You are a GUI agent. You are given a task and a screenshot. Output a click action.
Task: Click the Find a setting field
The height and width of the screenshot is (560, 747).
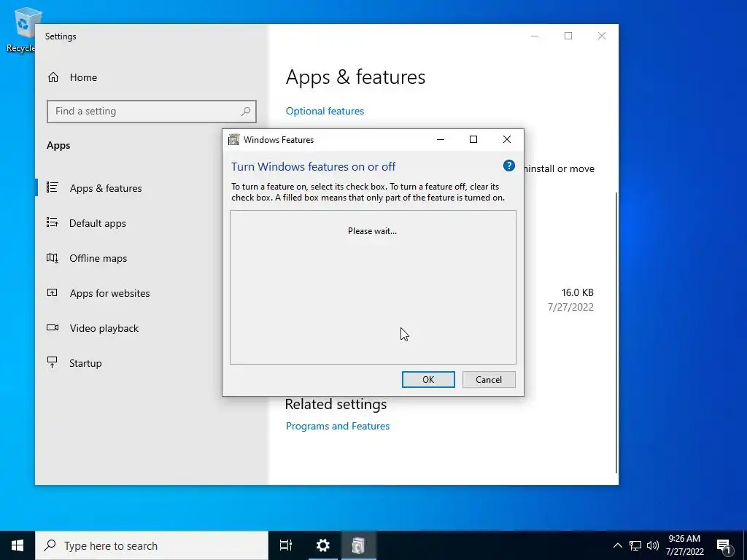(152, 111)
